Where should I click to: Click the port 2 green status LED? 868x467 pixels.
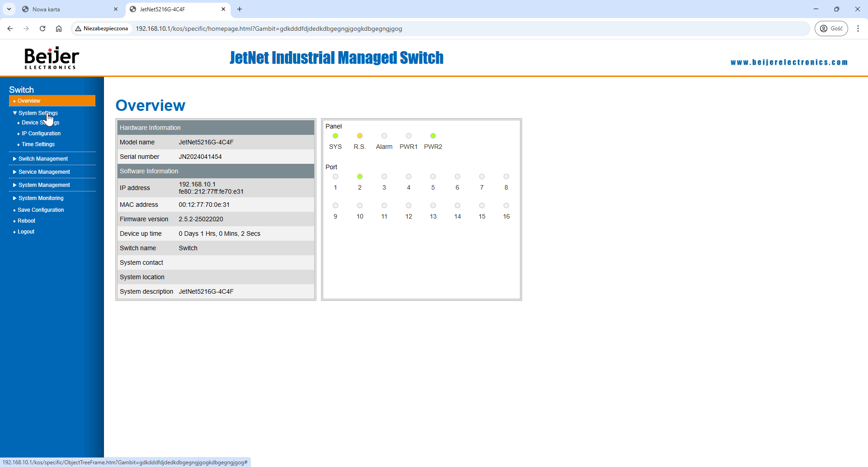pos(360,176)
